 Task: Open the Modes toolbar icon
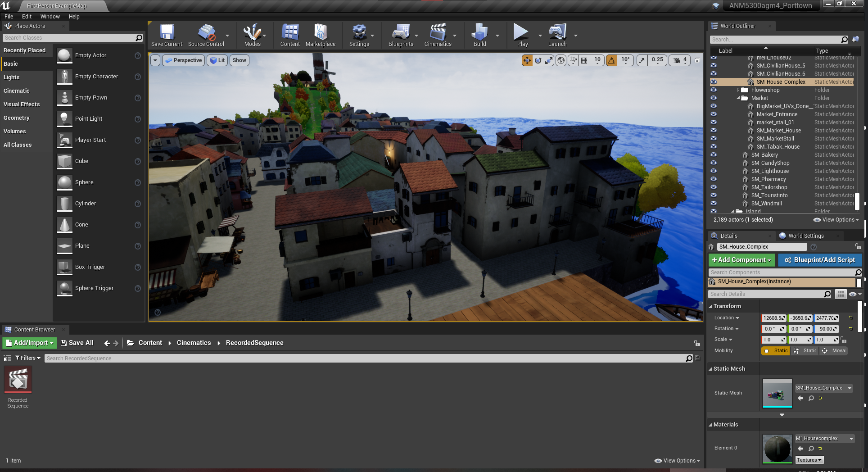pyautogui.click(x=253, y=35)
